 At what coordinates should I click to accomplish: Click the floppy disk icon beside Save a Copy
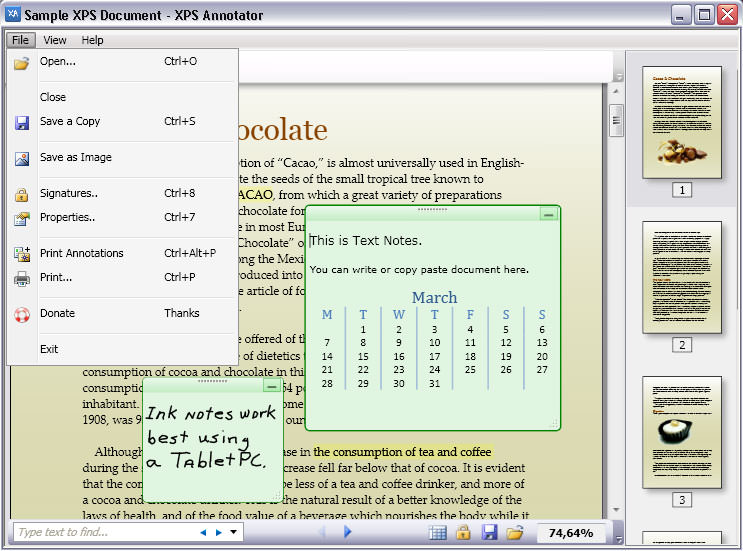click(x=22, y=123)
